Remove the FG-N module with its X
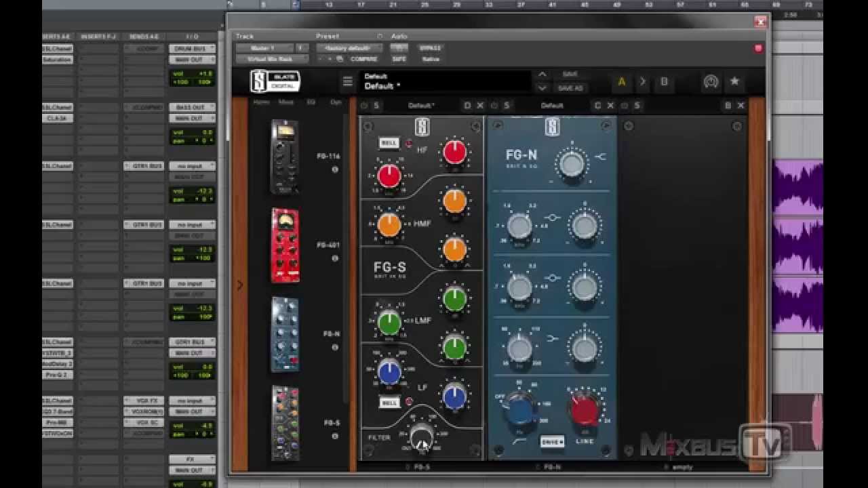Viewport: 868px width, 488px height. [x=610, y=106]
